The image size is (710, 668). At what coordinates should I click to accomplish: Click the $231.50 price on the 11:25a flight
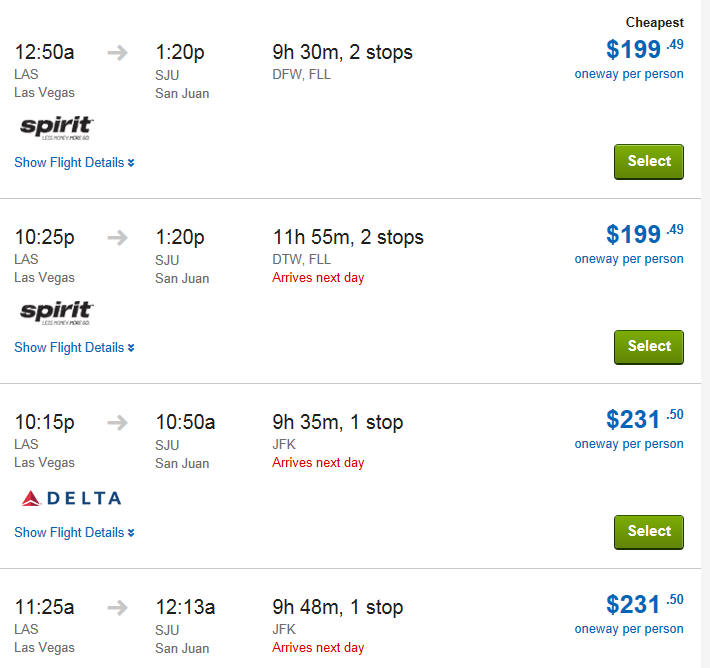coord(645,604)
